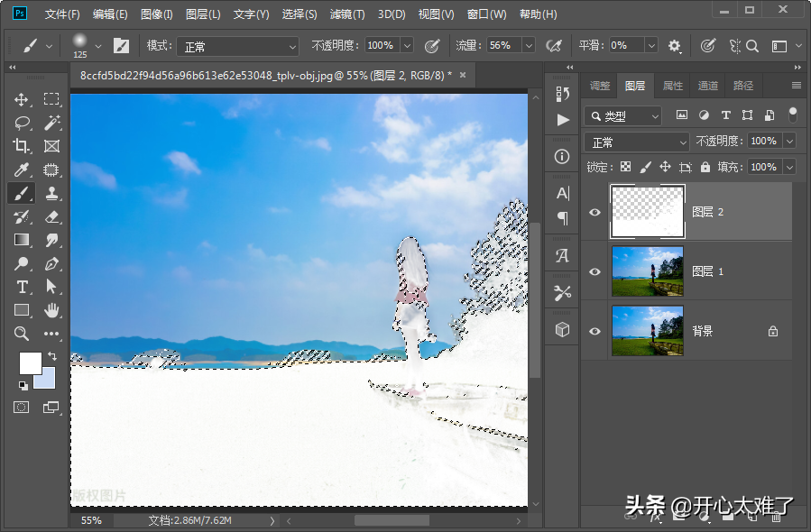Expand the 流量 flow dropdown

(x=529, y=45)
